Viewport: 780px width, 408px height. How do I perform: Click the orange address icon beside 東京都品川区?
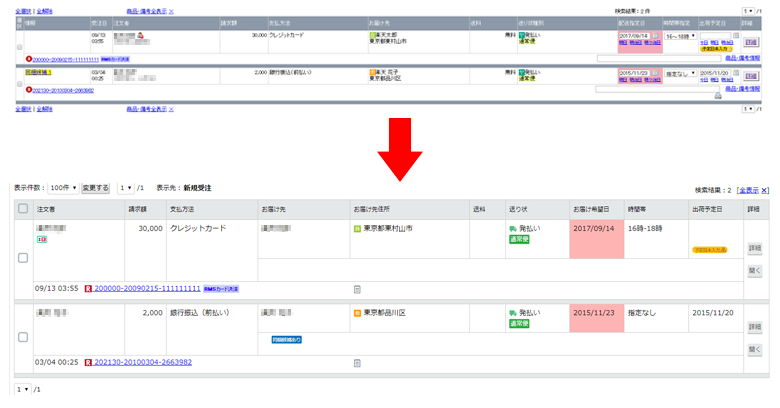tap(356, 313)
